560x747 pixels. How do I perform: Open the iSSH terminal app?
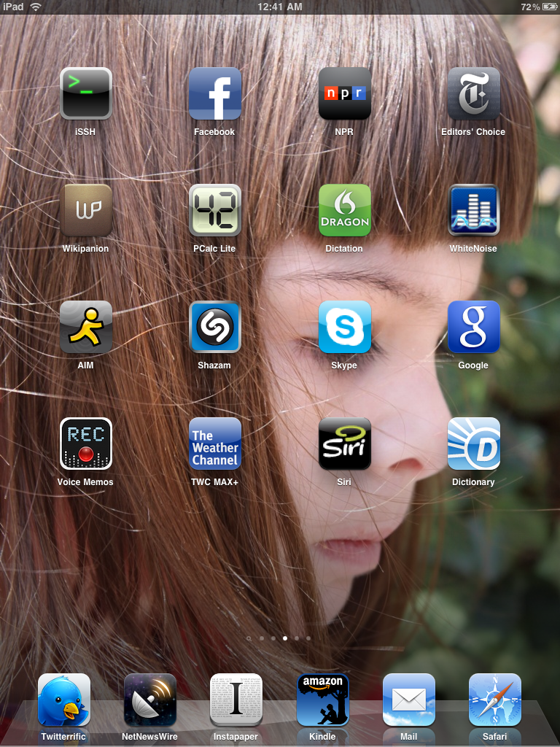86,93
